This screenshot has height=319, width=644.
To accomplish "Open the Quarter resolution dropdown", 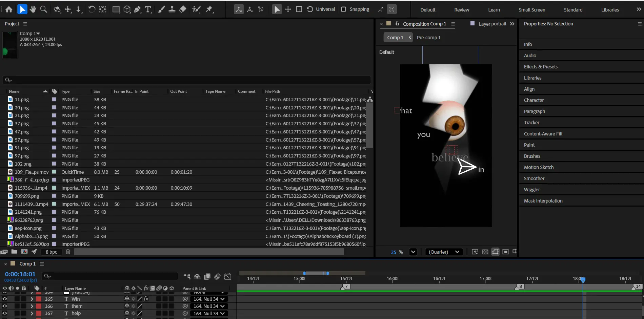I will [x=444, y=252].
